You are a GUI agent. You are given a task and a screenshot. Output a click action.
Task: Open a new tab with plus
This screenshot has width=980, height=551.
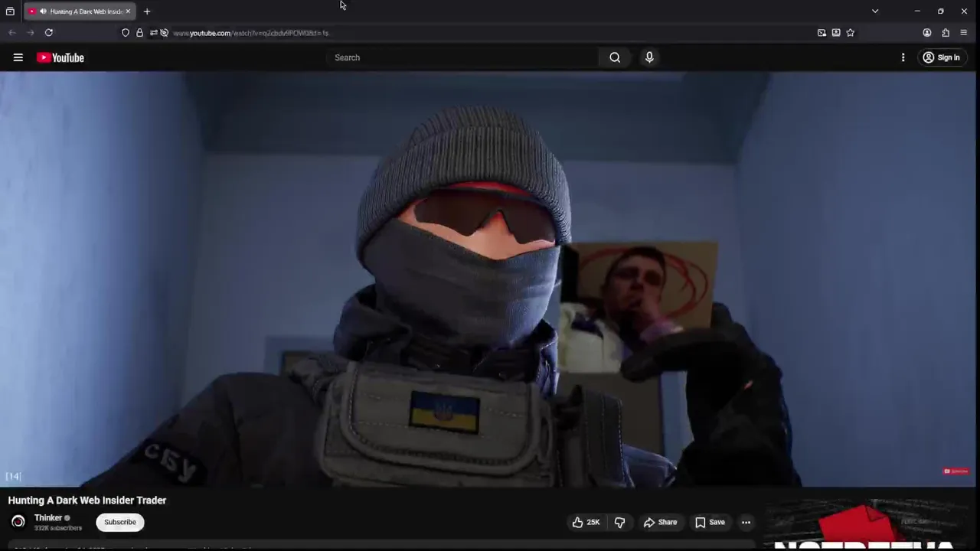coord(147,11)
